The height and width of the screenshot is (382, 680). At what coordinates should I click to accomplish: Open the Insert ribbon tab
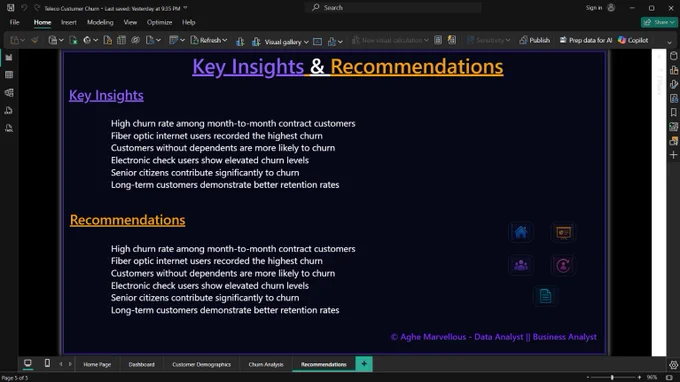[69, 22]
